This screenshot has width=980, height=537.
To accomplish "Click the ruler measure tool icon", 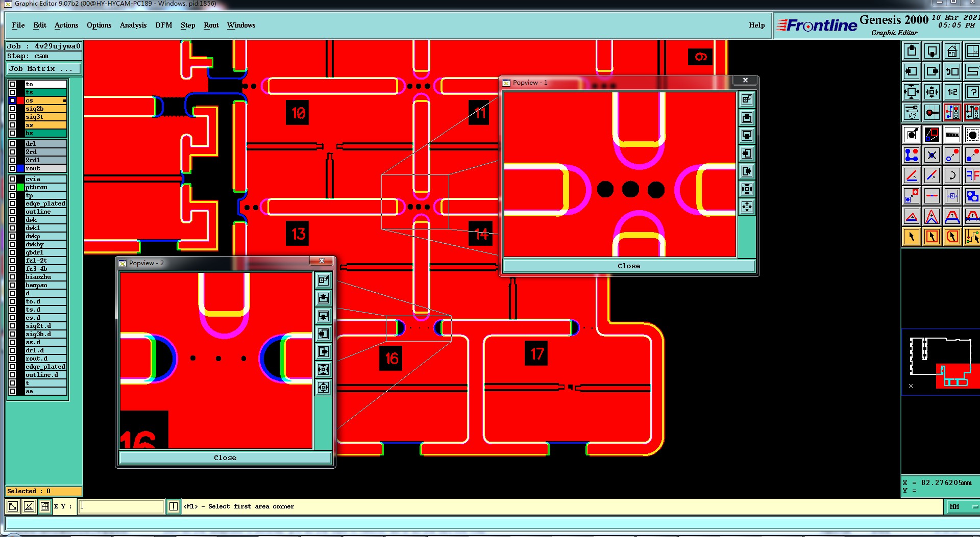I will (952, 135).
